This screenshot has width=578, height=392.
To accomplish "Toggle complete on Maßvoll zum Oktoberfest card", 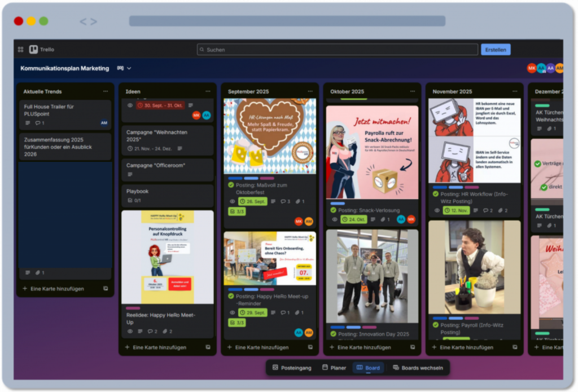I will point(231,185).
